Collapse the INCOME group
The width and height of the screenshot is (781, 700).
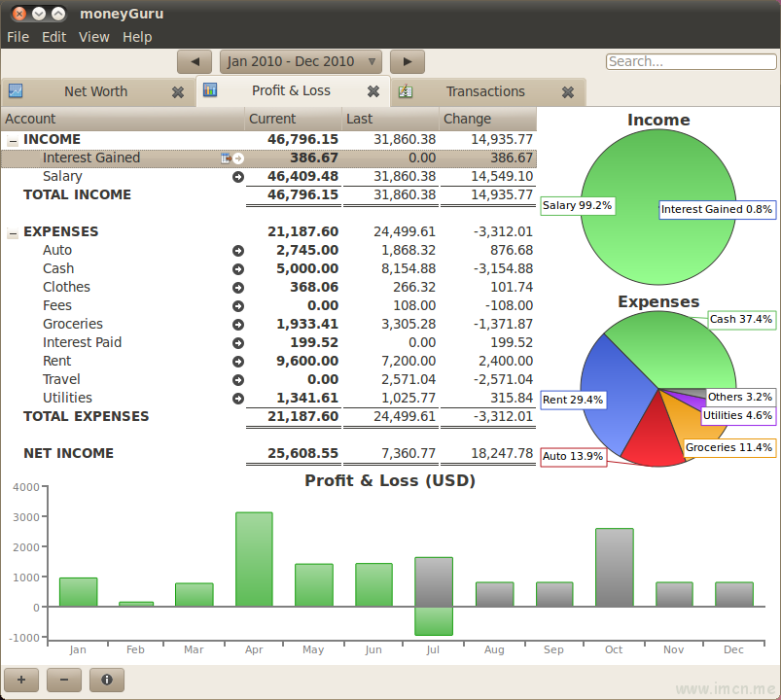tap(13, 141)
